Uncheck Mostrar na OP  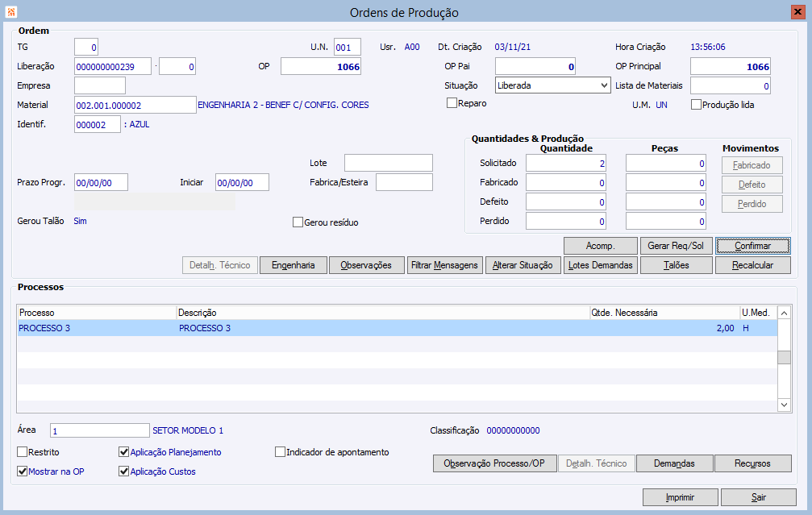23,471
